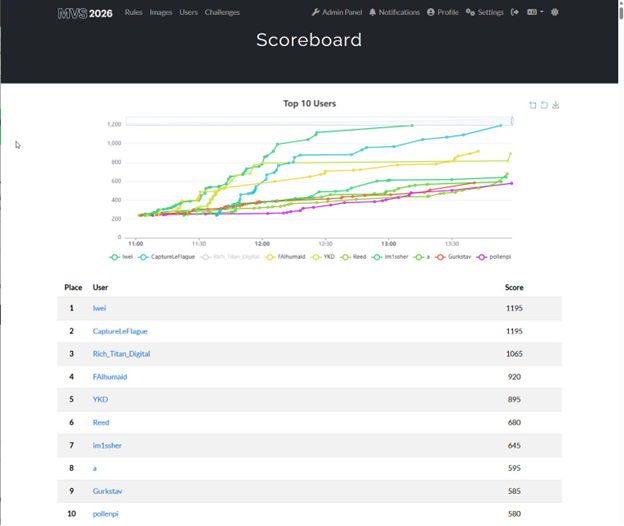Click score 645 in im1ssher row
The width and height of the screenshot is (624, 526).
tap(514, 446)
